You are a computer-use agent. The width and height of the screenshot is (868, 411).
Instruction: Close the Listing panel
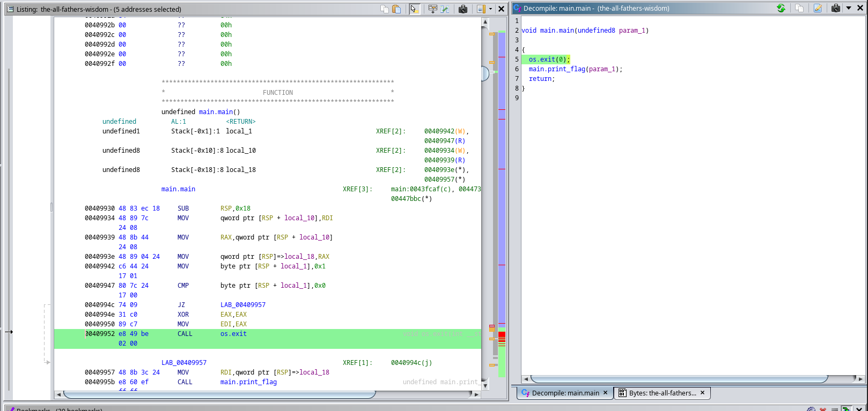pos(501,9)
